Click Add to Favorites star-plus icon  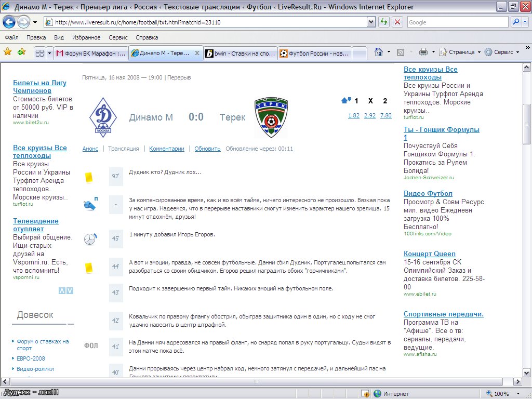(22, 52)
